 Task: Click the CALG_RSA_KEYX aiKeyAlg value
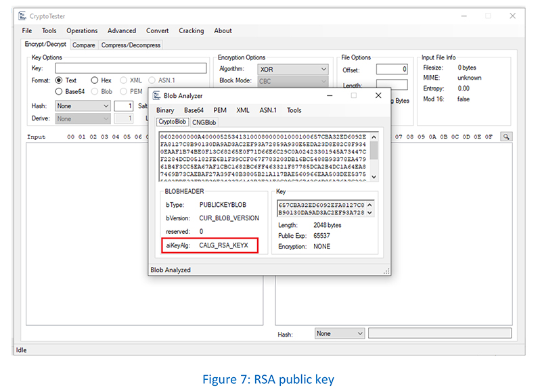[223, 245]
